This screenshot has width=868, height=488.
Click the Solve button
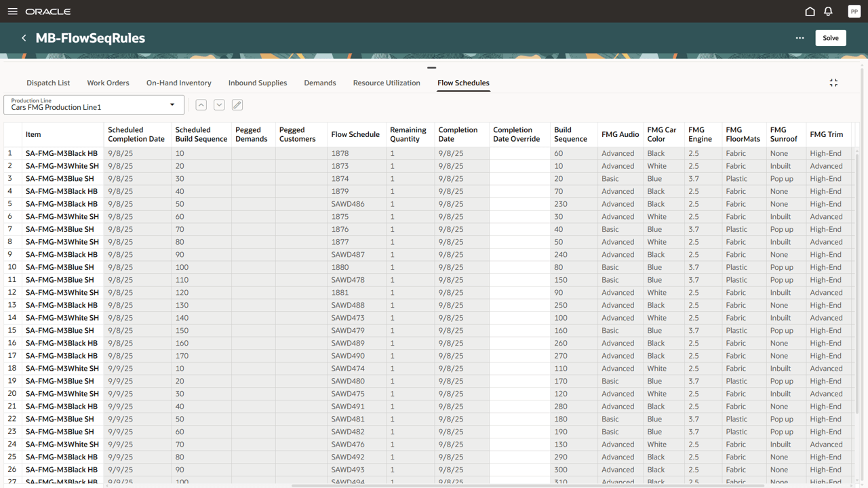click(x=830, y=37)
